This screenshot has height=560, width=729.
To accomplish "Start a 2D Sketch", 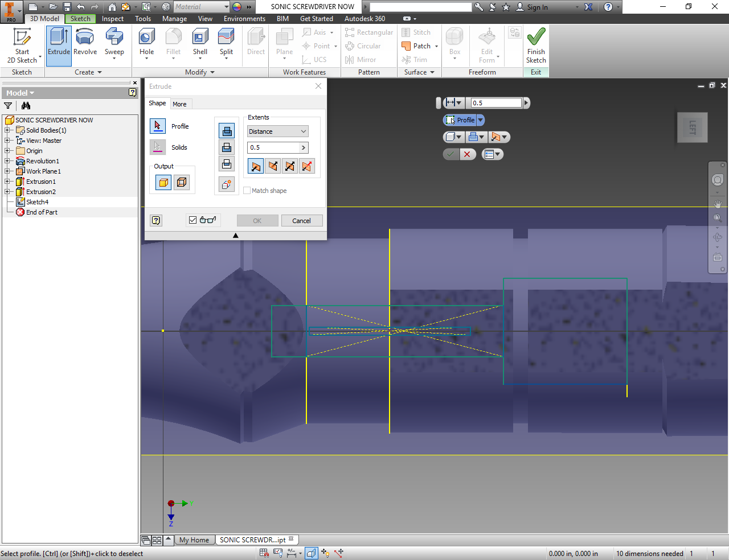I will point(22,45).
